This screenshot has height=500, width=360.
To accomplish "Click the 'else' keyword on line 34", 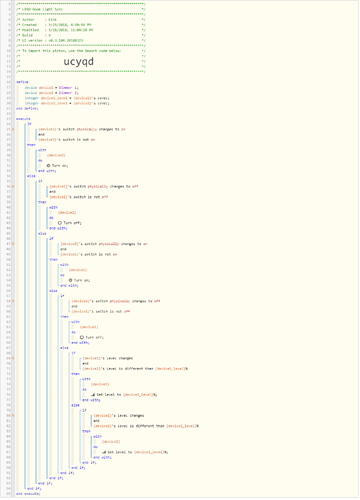I will tap(31, 176).
